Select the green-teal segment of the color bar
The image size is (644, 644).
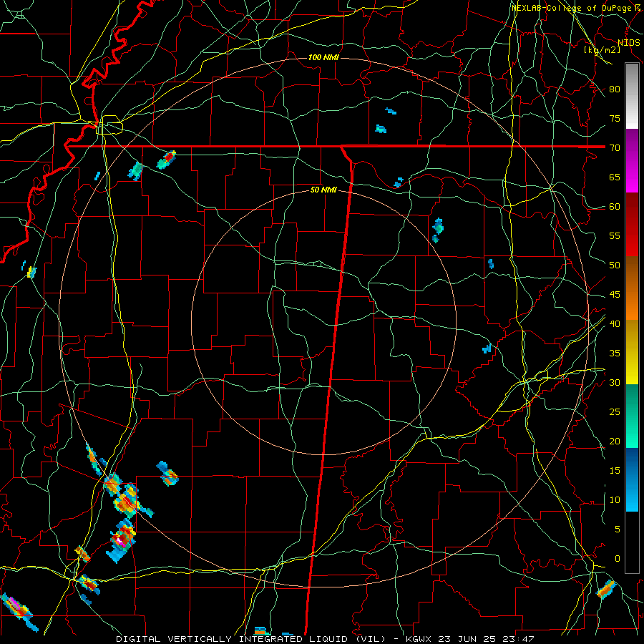click(632, 416)
